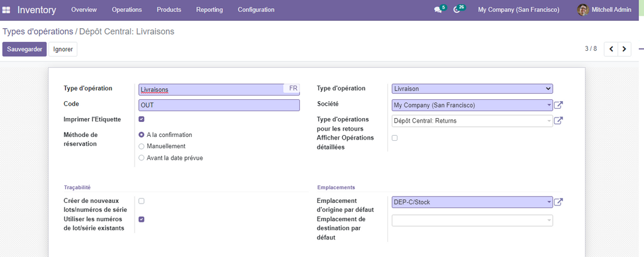Enable Afficher Opérations détaillées checkbox
The image size is (644, 257).
coord(395,138)
